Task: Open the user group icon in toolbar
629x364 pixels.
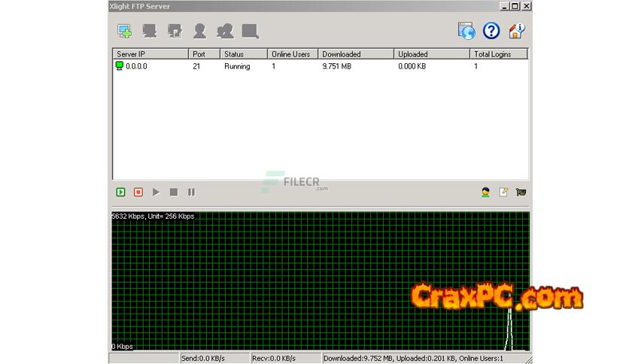Action: 224,31
